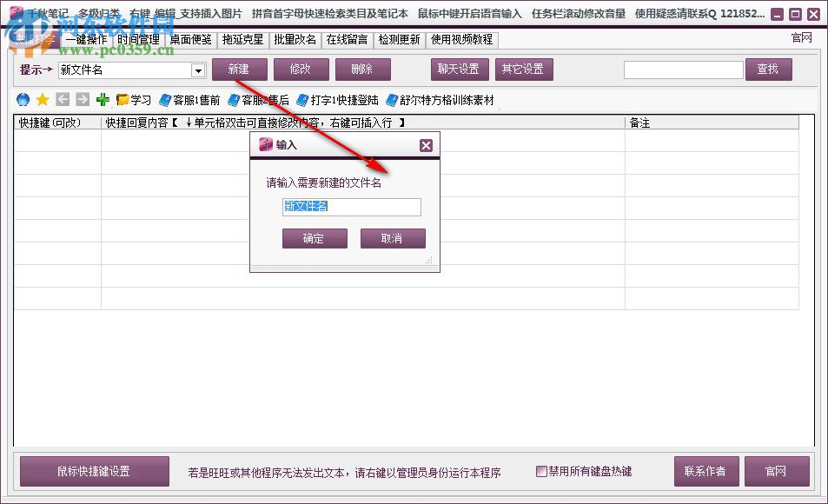Click the green plus icon to add entry
The width and height of the screenshot is (828, 504).
tap(102, 99)
